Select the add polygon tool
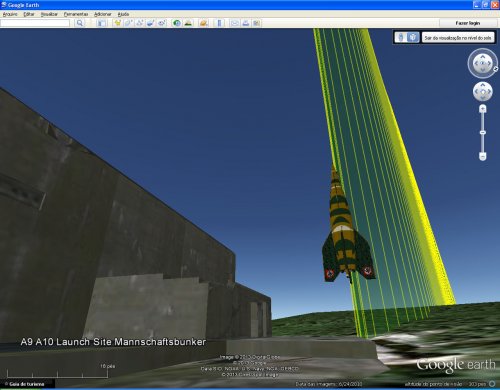 [128, 23]
